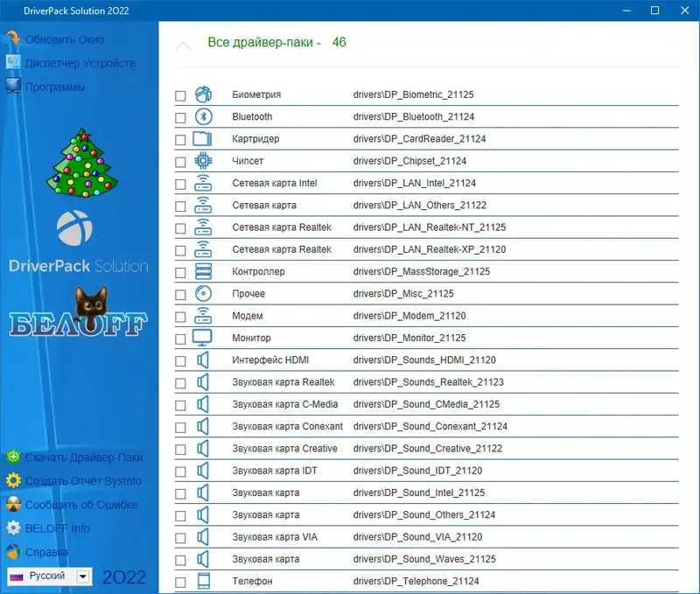
Task: Click the C-Media sound speaker icon
Action: pos(203,404)
